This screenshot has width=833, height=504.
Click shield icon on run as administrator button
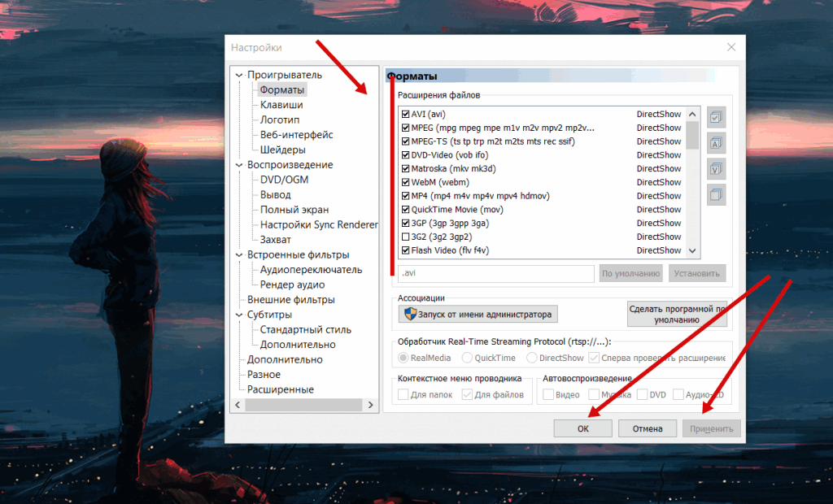point(410,315)
